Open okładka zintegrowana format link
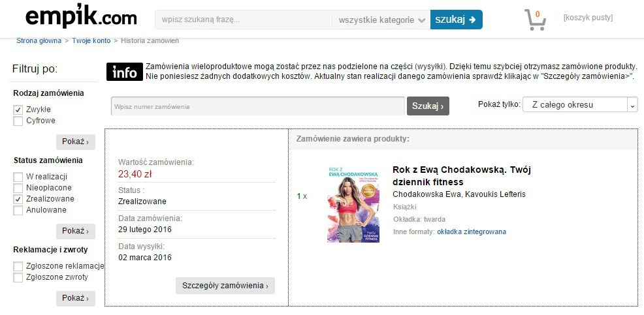This screenshot has width=644, height=315. (472, 232)
